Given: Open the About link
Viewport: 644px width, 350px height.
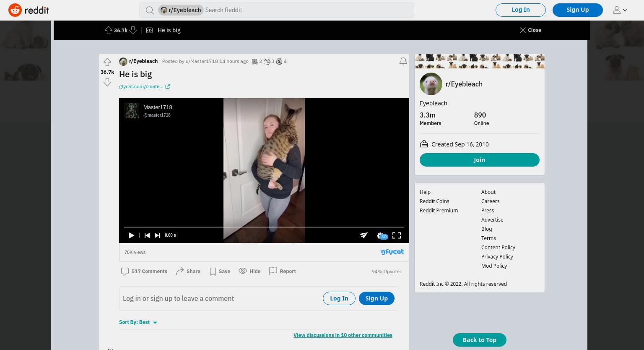Looking at the screenshot, I should pos(488,192).
